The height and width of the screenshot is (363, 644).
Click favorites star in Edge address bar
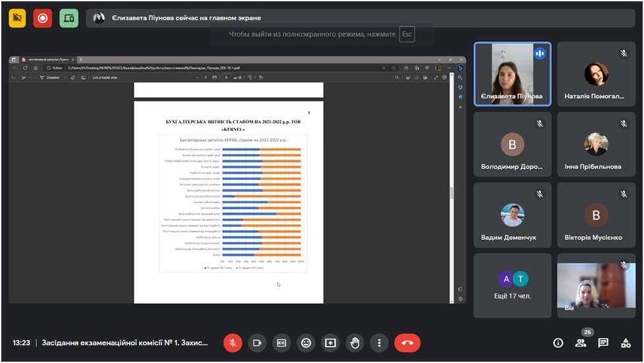[x=394, y=68]
